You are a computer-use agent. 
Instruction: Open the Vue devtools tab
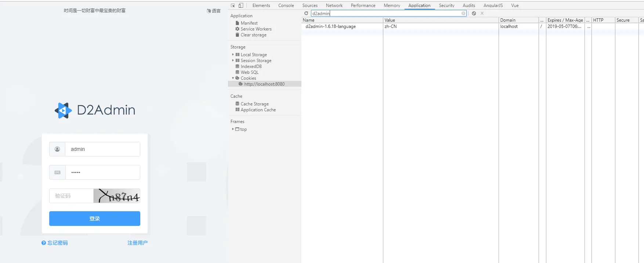[515, 6]
